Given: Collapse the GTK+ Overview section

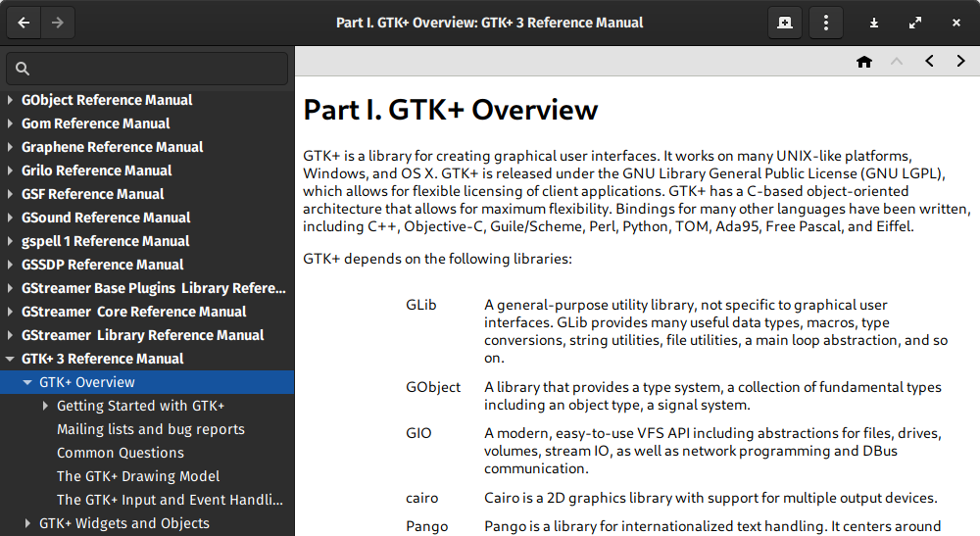Looking at the screenshot, I should pyautogui.click(x=27, y=382).
